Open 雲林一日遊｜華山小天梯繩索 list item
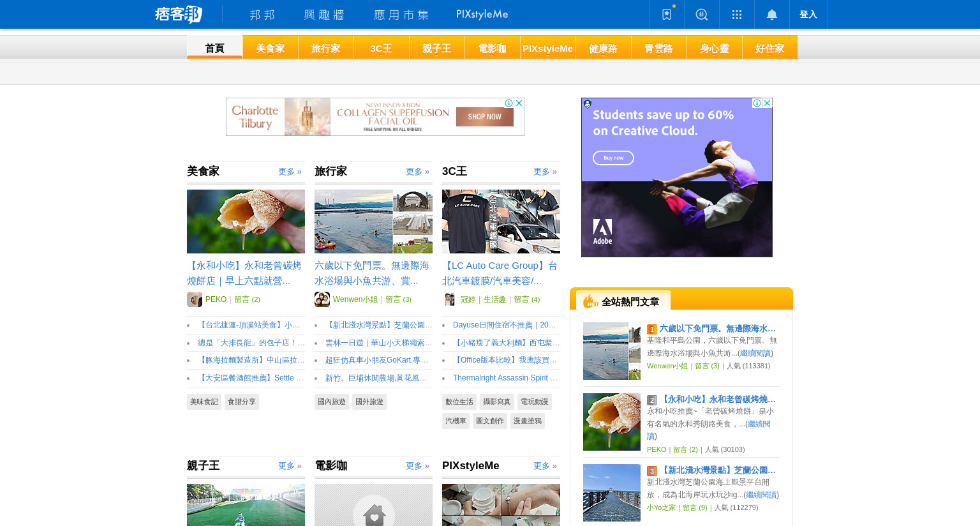This screenshot has width=980, height=526. click(x=379, y=343)
